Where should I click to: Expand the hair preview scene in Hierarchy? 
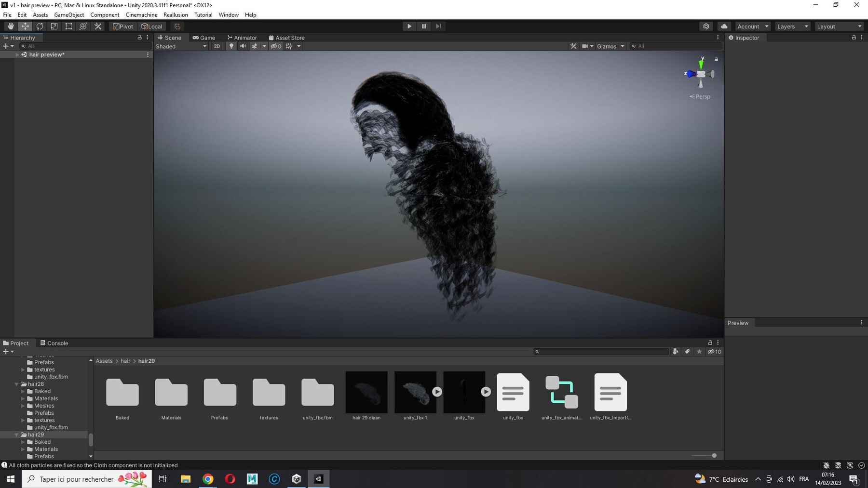17,54
